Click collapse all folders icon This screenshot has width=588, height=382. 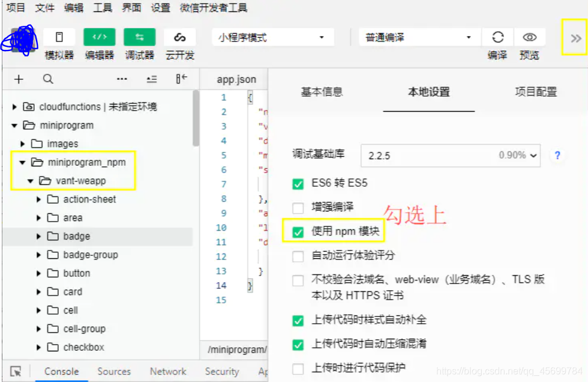pos(152,79)
